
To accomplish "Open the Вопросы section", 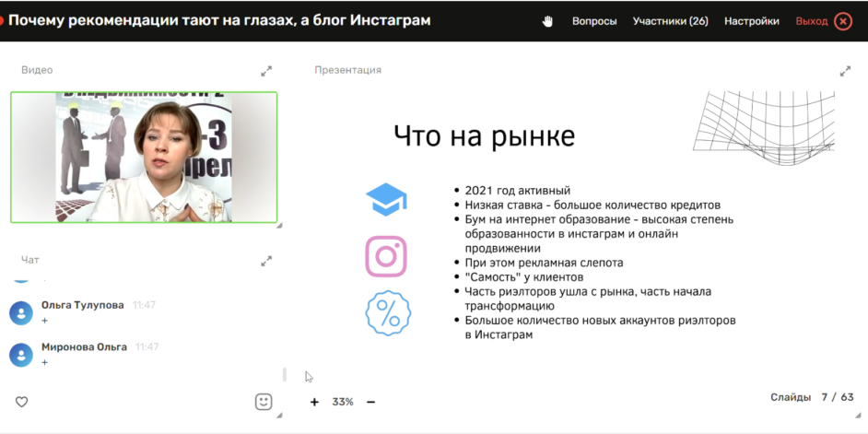I will (x=594, y=21).
